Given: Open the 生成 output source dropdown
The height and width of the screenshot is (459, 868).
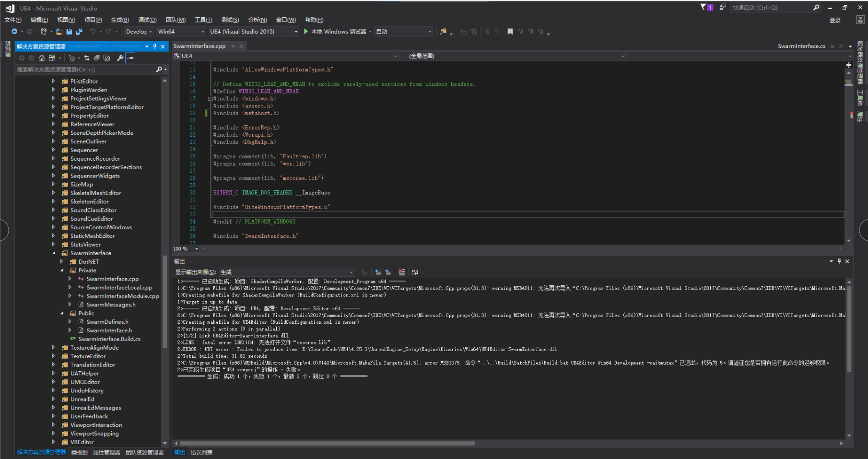Looking at the screenshot, I should 286,272.
